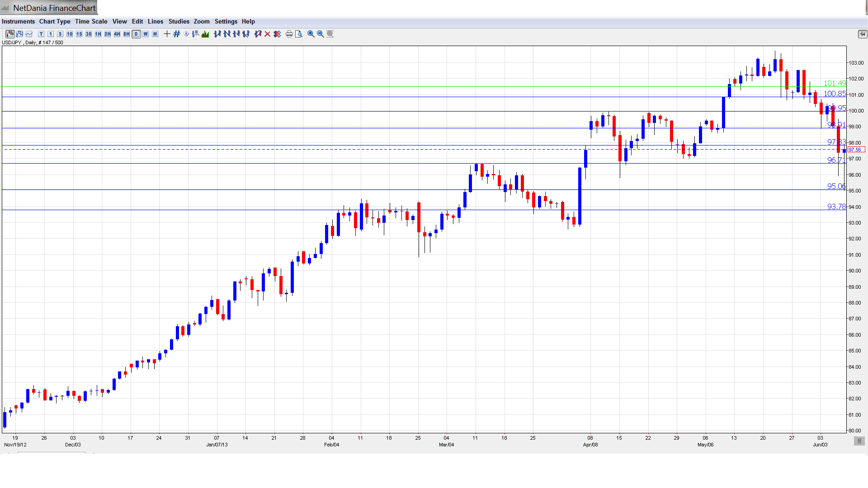Toggle the 4H time scale button
This screenshot has width=868, height=488.
pos(117,34)
